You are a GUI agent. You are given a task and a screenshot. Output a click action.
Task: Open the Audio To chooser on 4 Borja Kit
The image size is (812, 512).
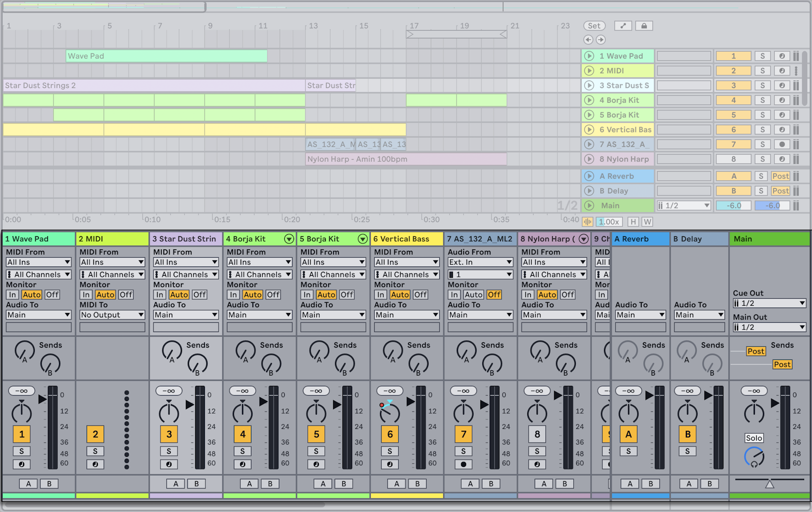click(259, 314)
